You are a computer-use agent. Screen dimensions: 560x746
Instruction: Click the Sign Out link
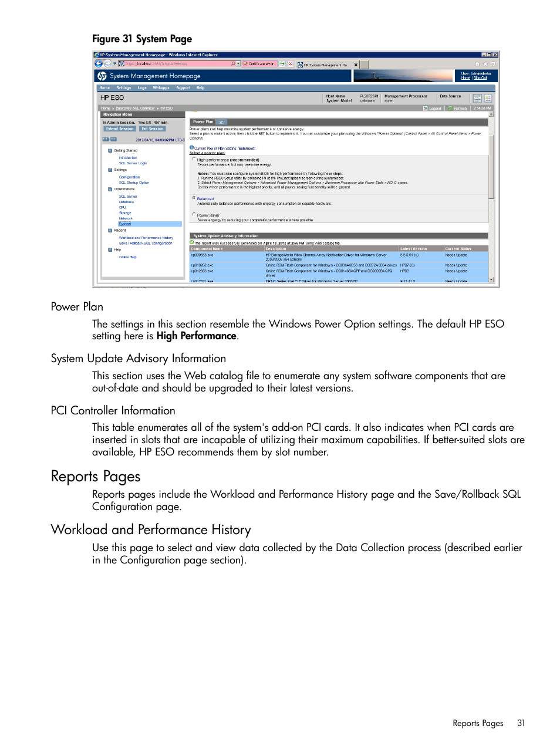[480, 77]
